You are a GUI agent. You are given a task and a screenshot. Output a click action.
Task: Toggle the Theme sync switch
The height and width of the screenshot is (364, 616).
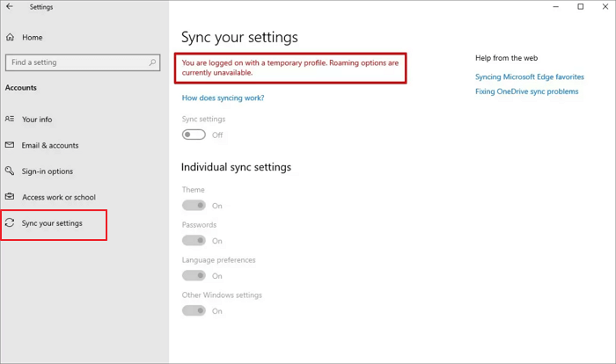tap(194, 206)
